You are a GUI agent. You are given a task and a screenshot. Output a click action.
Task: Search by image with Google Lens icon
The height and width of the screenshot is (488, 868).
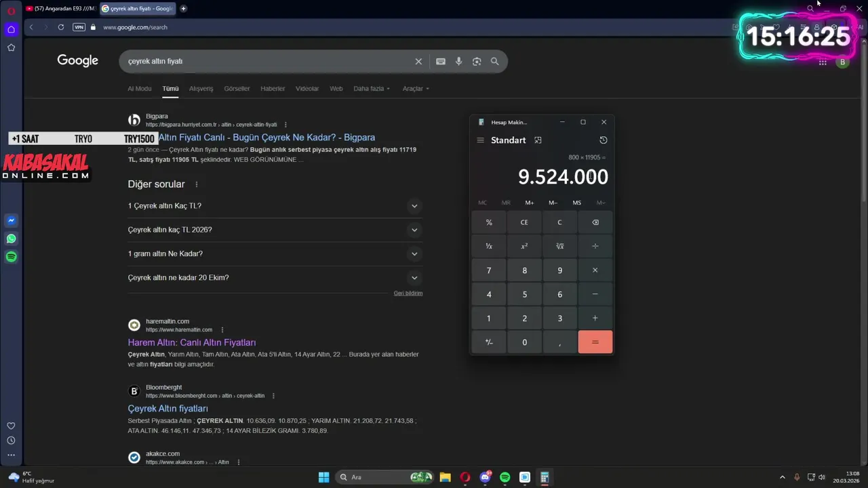pos(477,61)
